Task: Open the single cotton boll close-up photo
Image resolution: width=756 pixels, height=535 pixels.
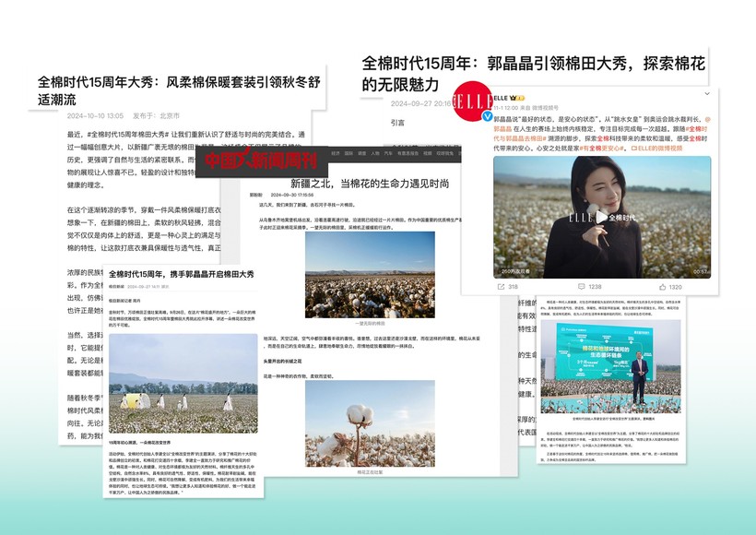Action: (x=370, y=423)
